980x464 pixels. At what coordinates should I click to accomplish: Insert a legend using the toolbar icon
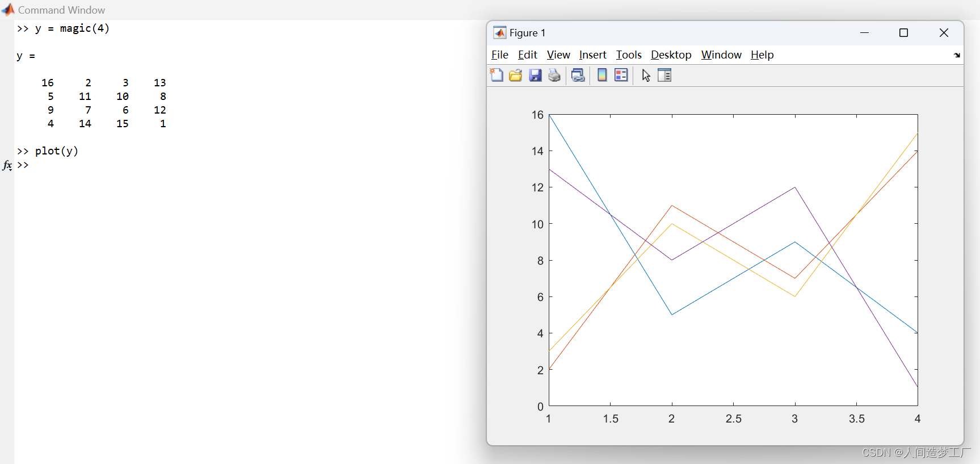621,75
